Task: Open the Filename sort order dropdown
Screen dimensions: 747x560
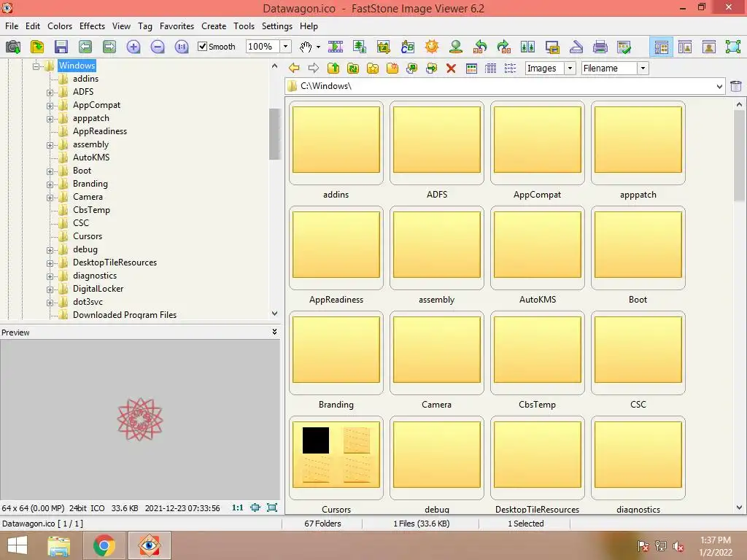Action: [x=643, y=68]
